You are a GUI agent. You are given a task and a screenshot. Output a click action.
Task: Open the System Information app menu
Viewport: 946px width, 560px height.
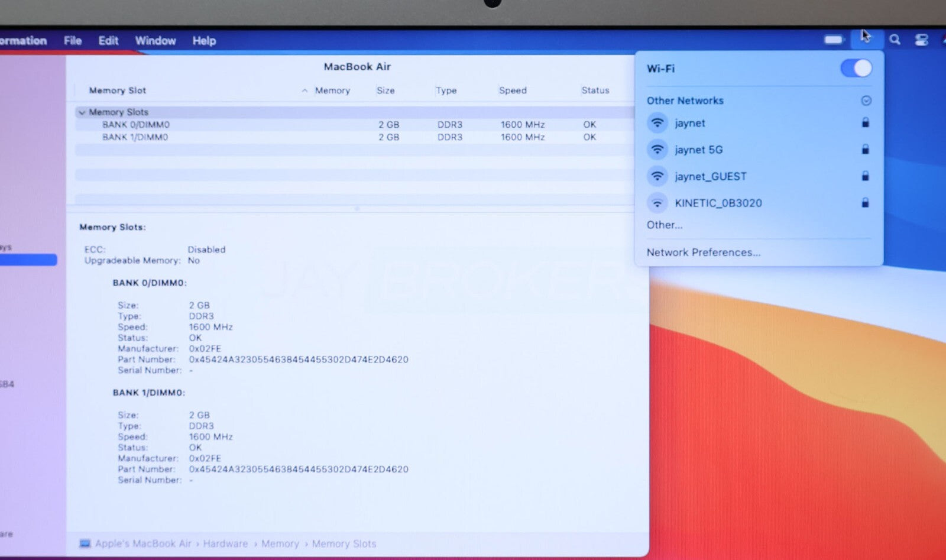tap(23, 41)
